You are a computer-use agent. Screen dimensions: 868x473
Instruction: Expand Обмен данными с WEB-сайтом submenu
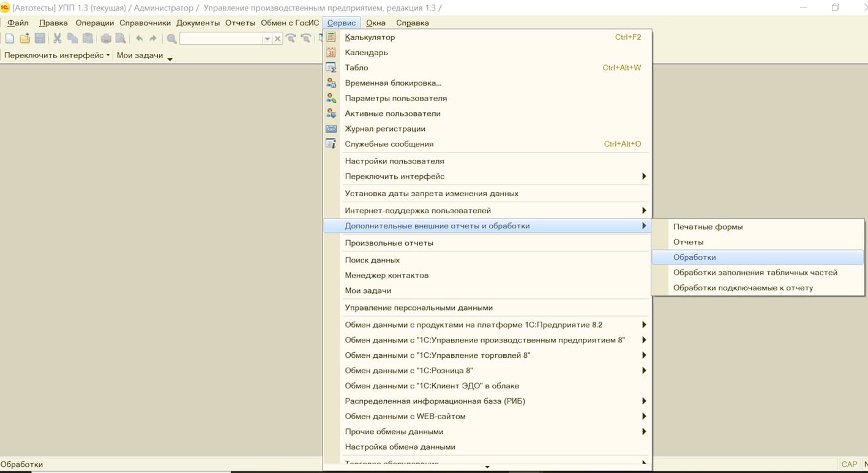(x=644, y=417)
